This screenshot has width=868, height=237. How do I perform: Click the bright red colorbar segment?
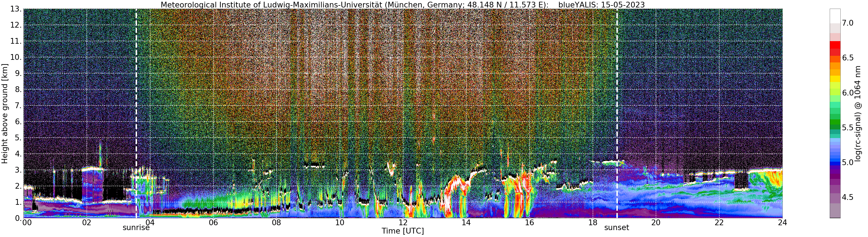point(835,45)
